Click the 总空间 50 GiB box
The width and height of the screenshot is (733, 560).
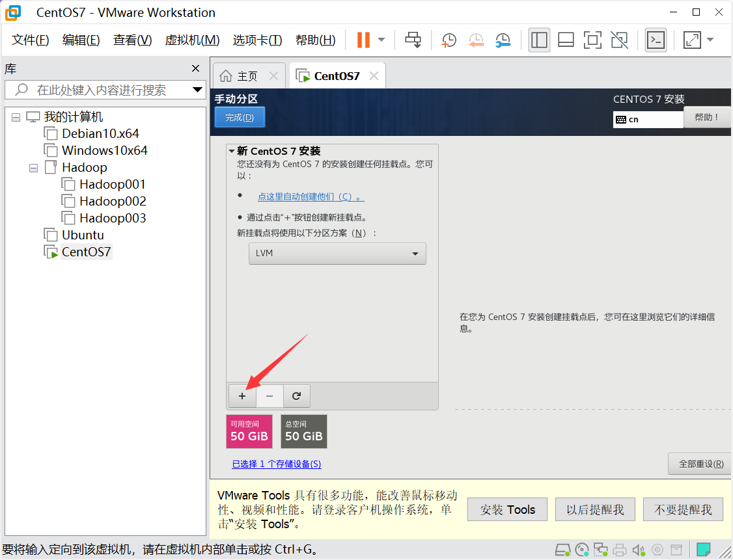[304, 432]
